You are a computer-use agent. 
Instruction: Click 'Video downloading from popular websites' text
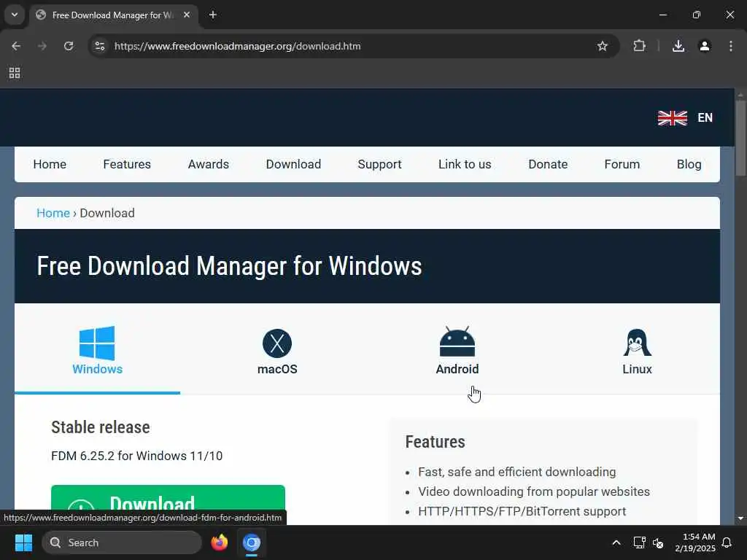pos(533,491)
